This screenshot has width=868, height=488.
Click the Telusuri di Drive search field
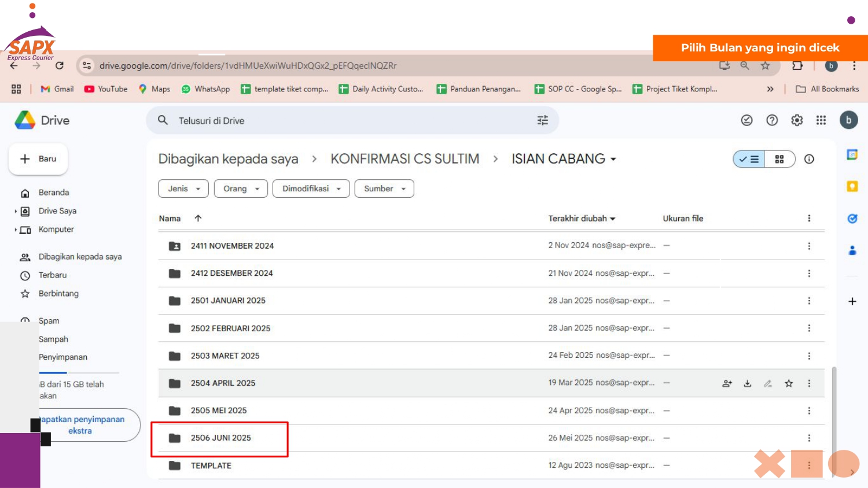pyautogui.click(x=353, y=120)
